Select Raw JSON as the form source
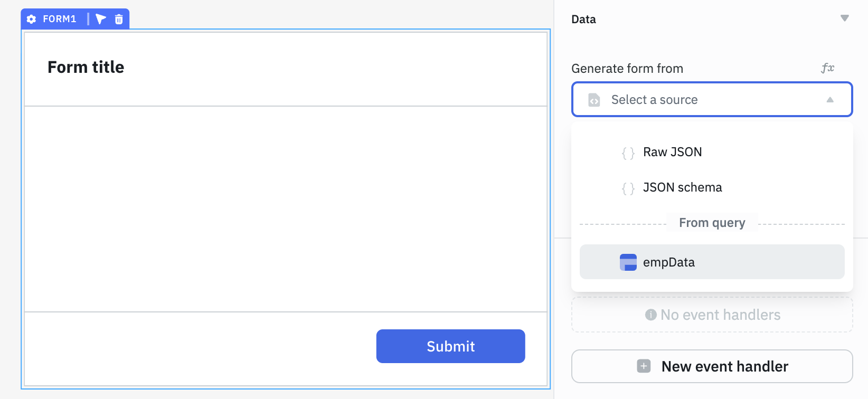Screen dimensions: 868x399 pos(672,152)
